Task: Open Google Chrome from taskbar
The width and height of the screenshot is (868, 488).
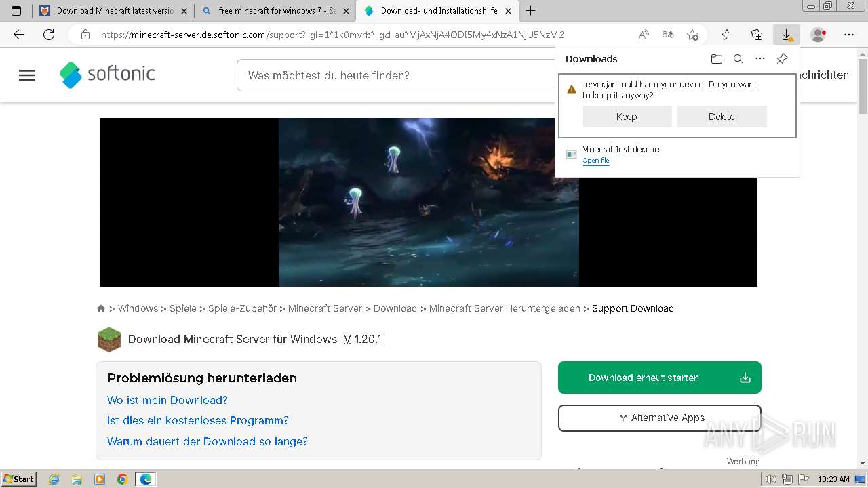Action: pos(122,479)
